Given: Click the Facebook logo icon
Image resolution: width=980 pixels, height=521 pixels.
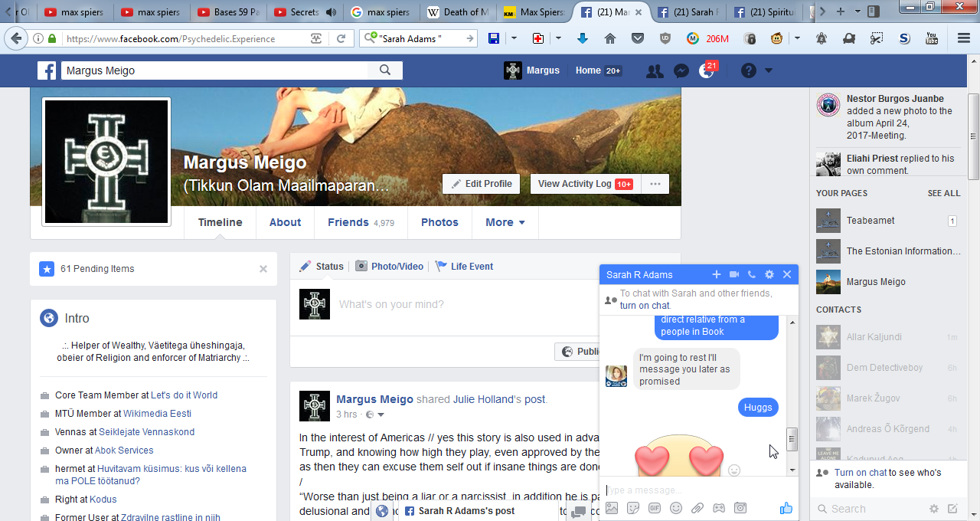Looking at the screenshot, I should 47,70.
